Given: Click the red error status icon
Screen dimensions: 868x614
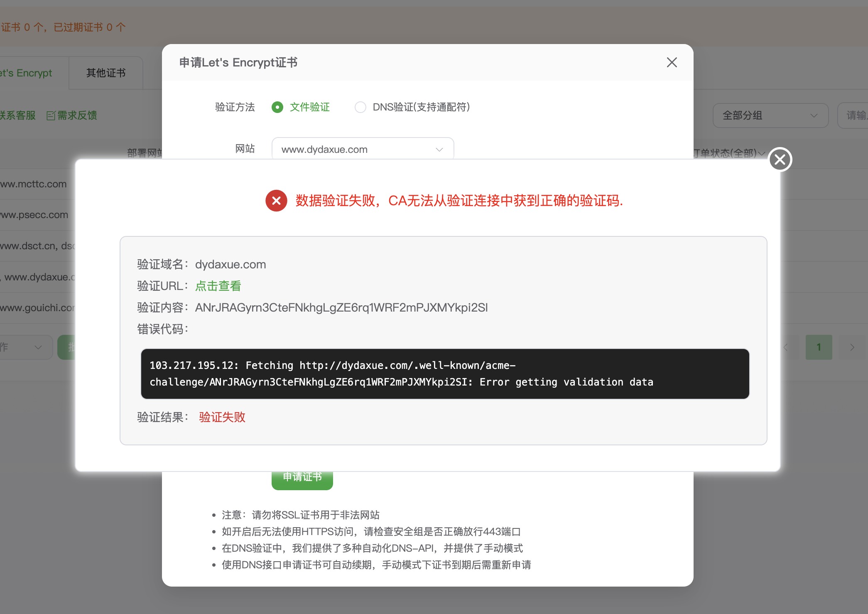Looking at the screenshot, I should 276,201.
